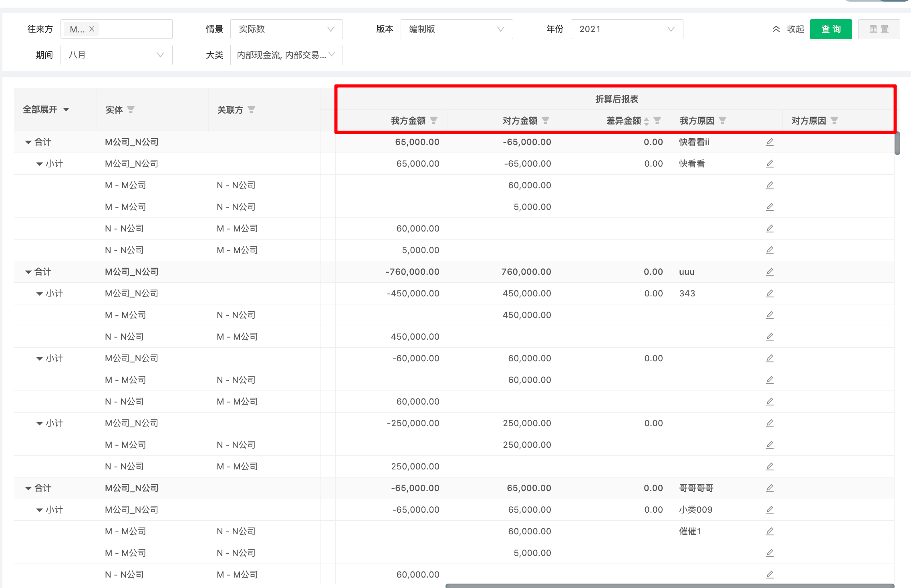The height and width of the screenshot is (588, 911).
Task: Edit reason in the 哥哥哥哥 row
Action: (x=770, y=488)
